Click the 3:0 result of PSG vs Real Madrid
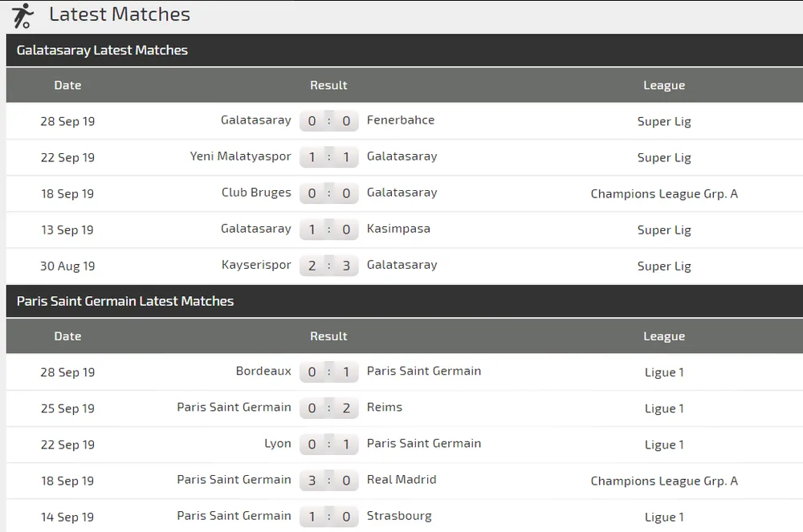Viewport: 803px width, 532px height. click(328, 480)
